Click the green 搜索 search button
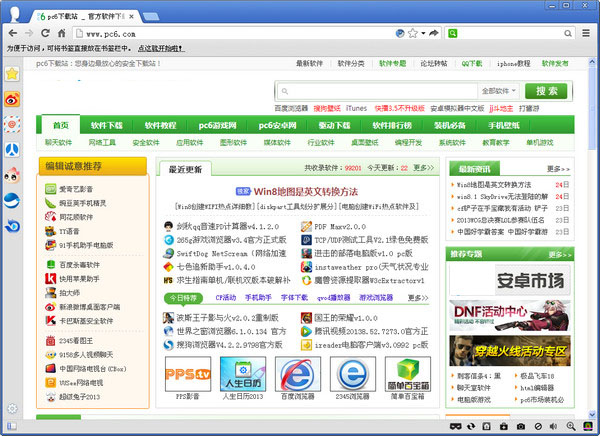 [x=546, y=91]
